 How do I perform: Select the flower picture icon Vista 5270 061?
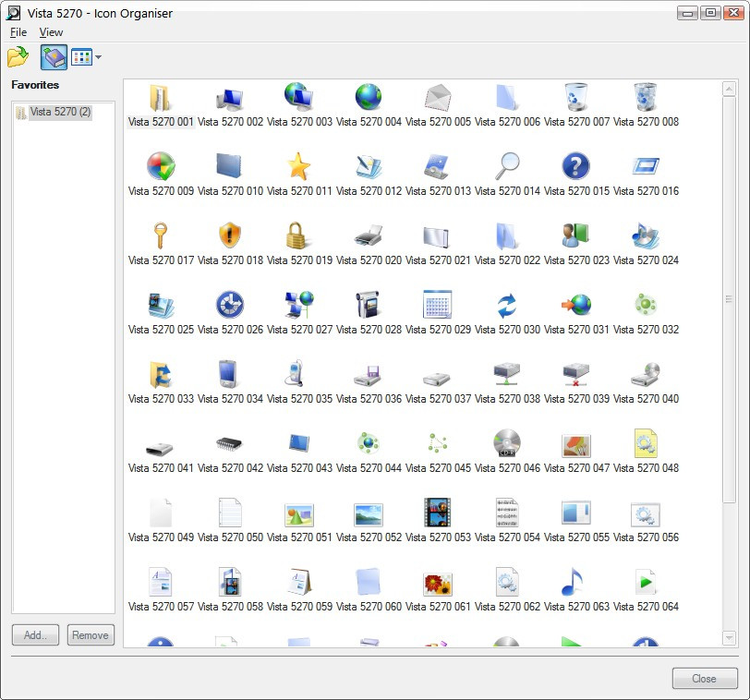pyautogui.click(x=438, y=585)
